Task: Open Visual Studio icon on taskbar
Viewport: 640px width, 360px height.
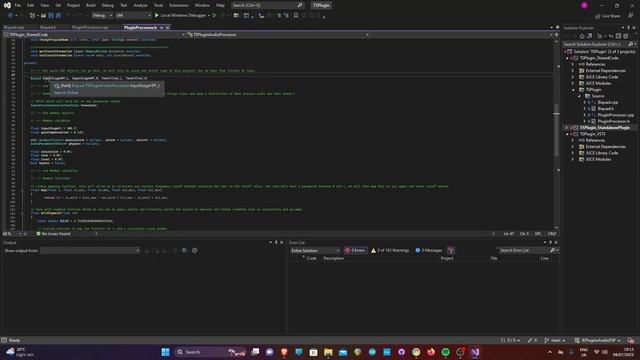Action: click(475, 352)
